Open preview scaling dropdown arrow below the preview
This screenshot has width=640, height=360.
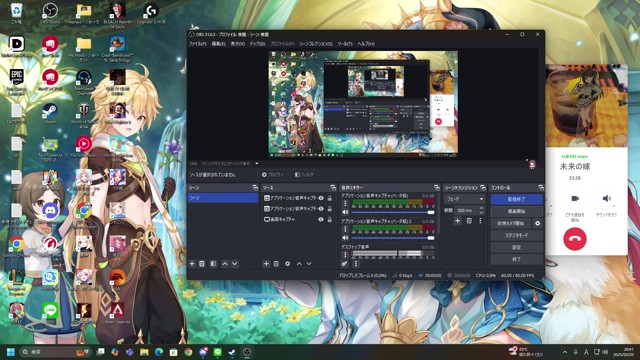pos(256,163)
